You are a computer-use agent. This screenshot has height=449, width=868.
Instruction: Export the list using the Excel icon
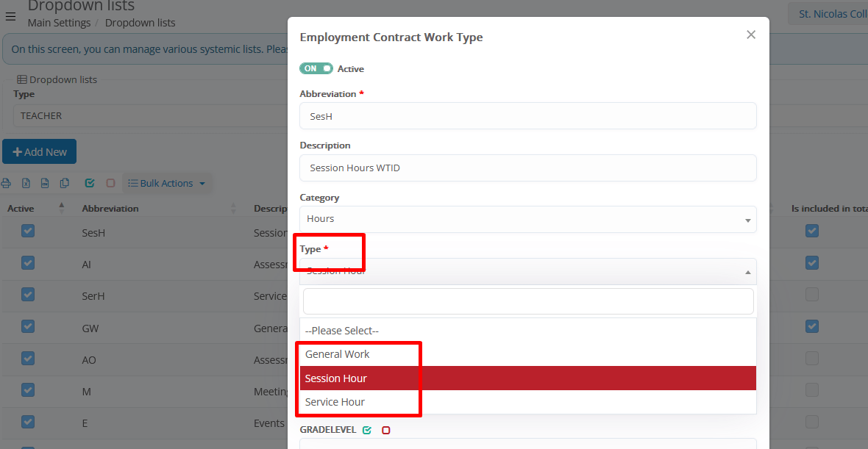coord(26,183)
